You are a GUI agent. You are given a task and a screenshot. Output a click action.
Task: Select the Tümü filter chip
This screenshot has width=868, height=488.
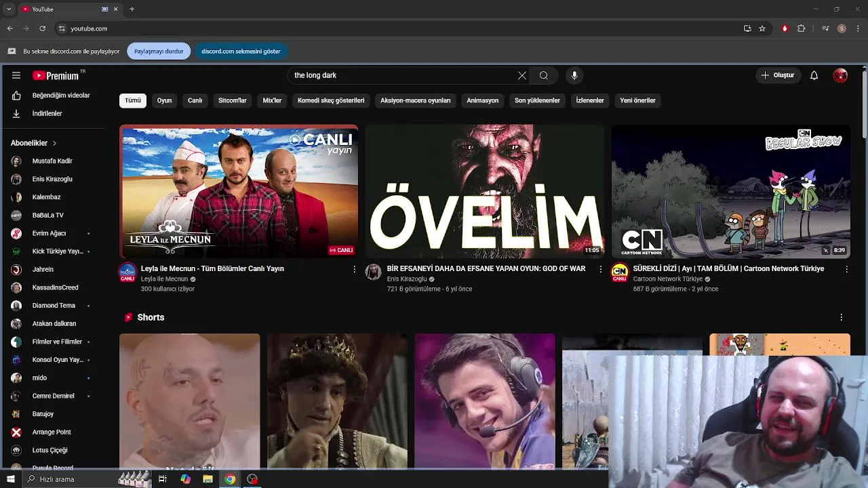point(133,100)
